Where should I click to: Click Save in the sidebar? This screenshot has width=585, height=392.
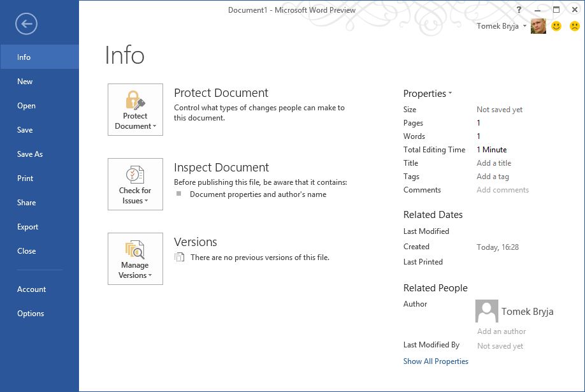point(40,130)
